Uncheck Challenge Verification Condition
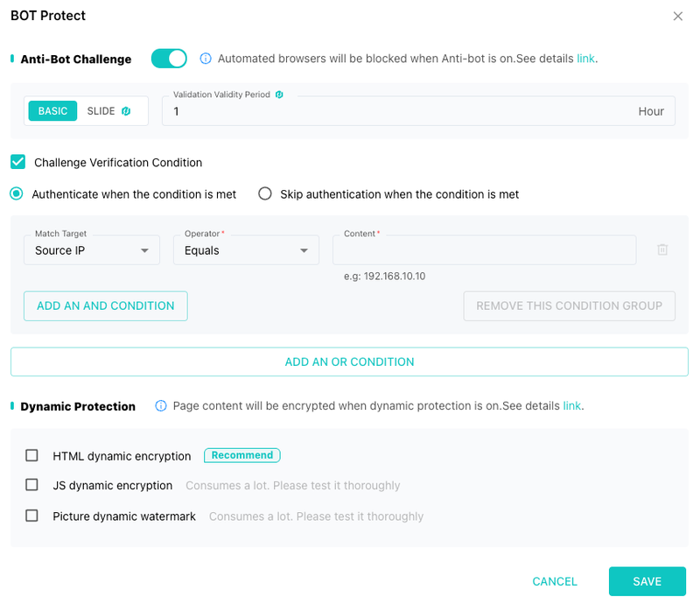 tap(17, 162)
